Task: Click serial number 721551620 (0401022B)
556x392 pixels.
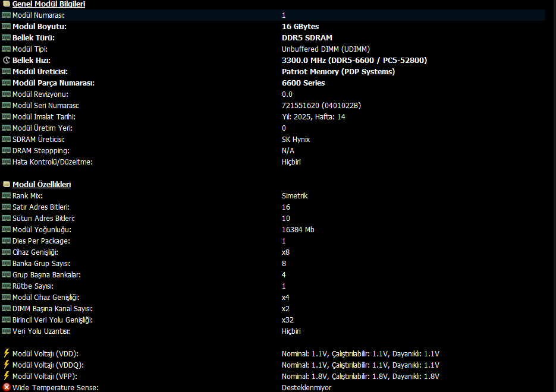Action: point(321,106)
